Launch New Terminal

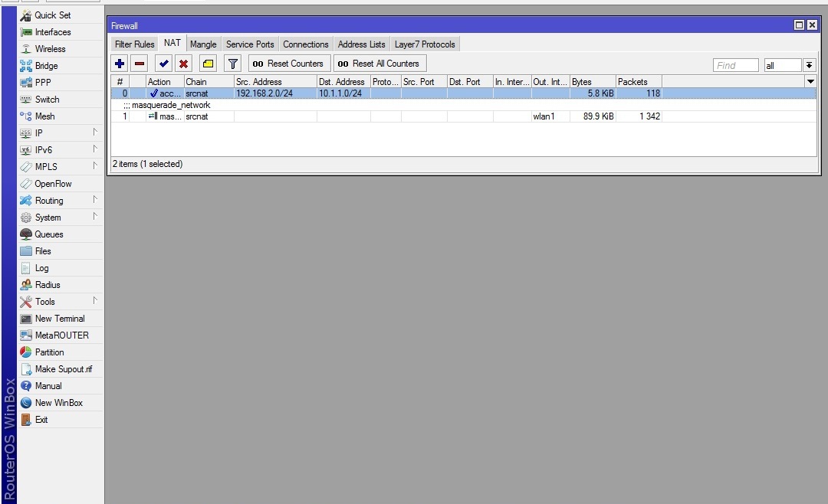60,319
